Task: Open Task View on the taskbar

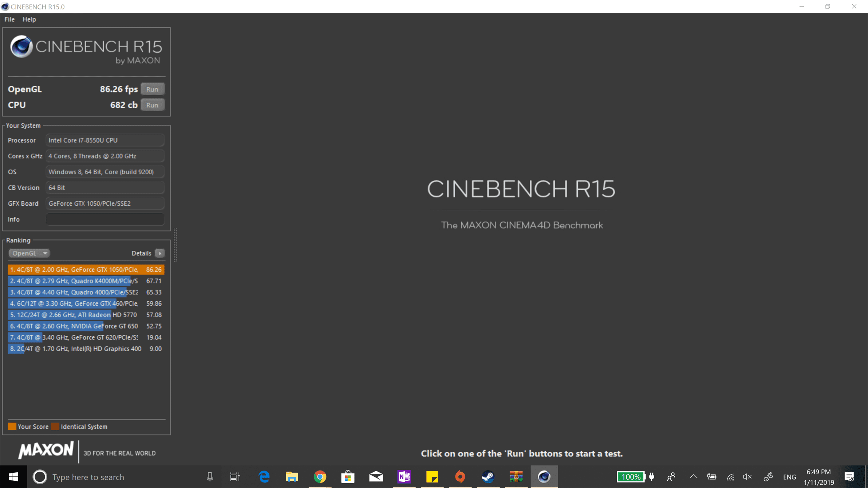Action: tap(235, 477)
